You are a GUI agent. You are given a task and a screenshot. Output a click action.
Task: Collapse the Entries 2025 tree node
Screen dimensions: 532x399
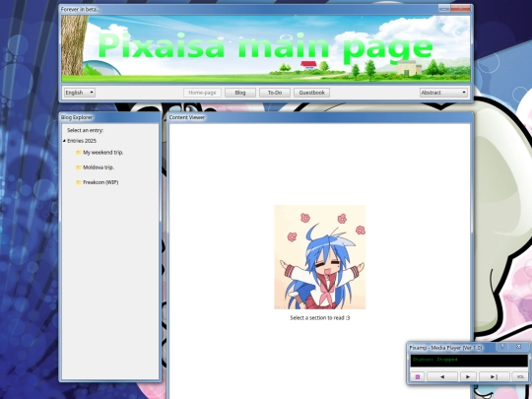coord(64,141)
